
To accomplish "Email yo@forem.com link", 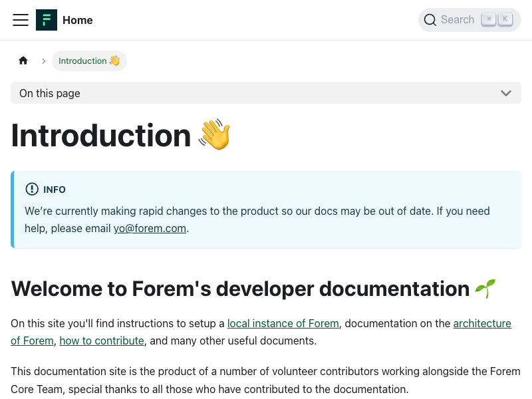I will tap(150, 228).
